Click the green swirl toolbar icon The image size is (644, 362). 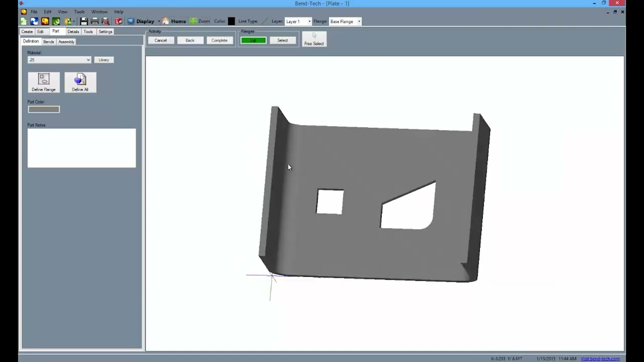pyautogui.click(x=56, y=21)
